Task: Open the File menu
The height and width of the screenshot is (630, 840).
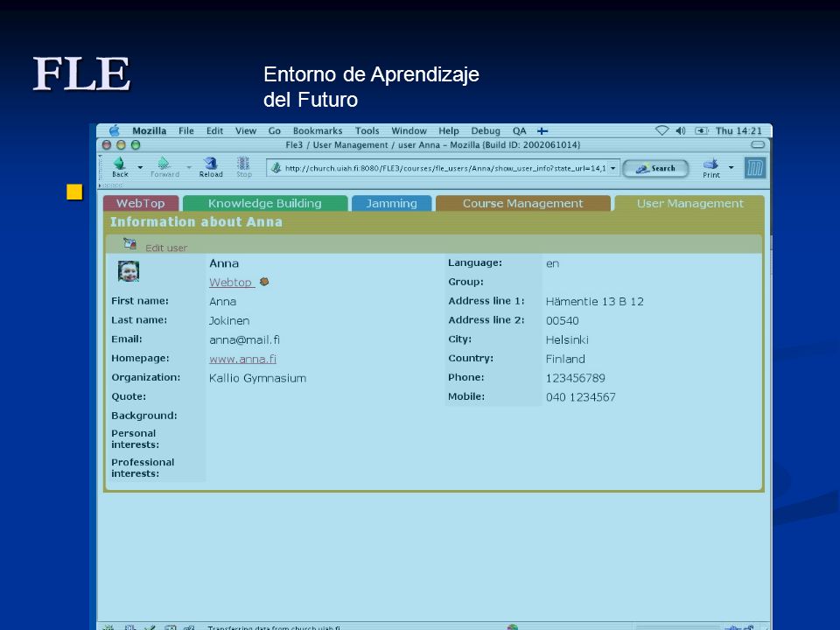Action: pyautogui.click(x=186, y=130)
